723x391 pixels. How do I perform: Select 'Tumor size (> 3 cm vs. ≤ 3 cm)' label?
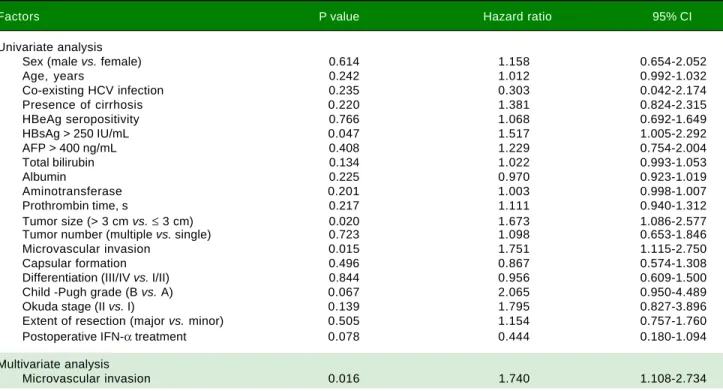[108, 221]
